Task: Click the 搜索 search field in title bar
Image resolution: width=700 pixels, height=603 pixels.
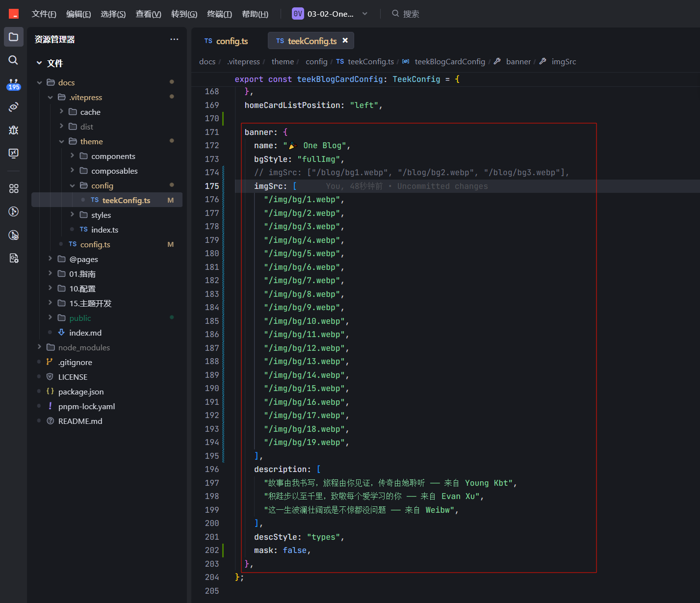Action: (x=411, y=14)
